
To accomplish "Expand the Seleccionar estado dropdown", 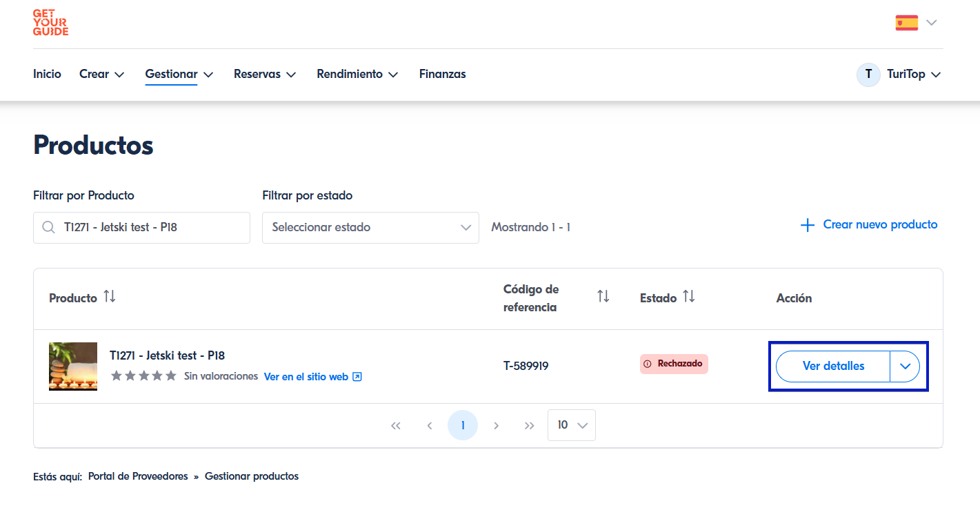I will [x=370, y=228].
